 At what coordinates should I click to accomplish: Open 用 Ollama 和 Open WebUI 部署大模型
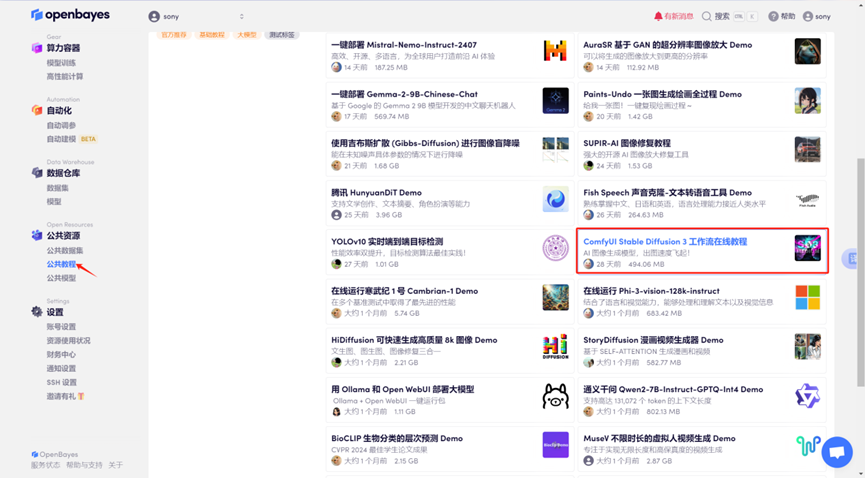click(403, 389)
